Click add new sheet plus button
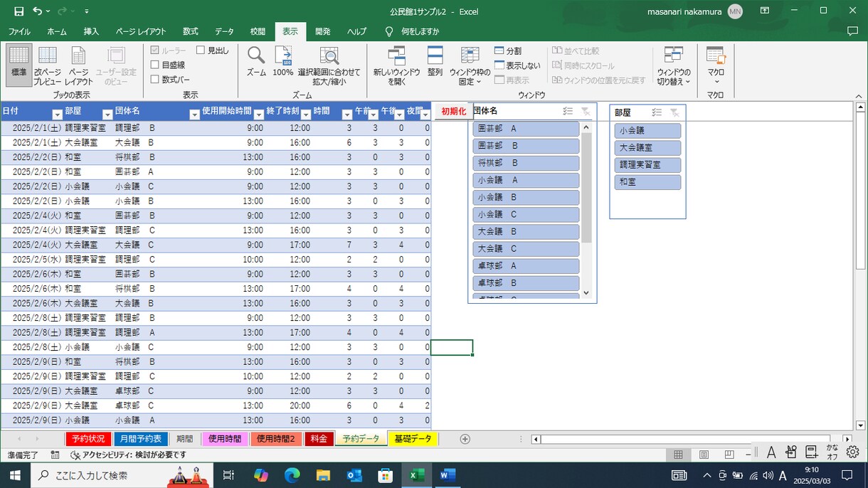This screenshot has height=488, width=868. point(465,439)
